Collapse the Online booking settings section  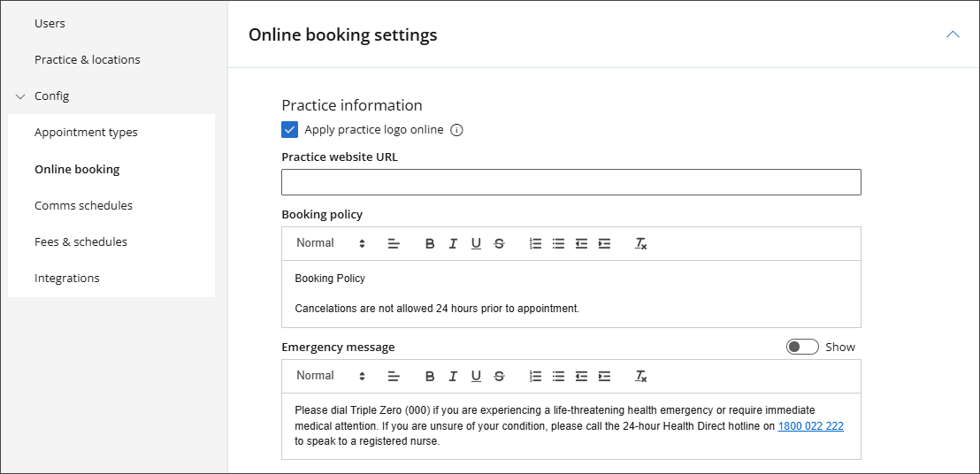coord(953,34)
